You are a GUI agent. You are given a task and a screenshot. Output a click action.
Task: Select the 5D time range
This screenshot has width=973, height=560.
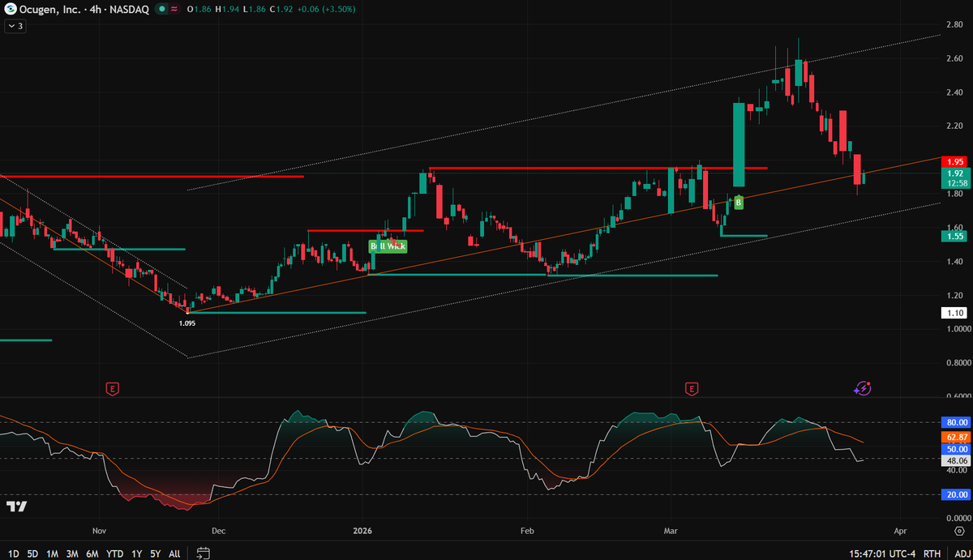point(32,554)
